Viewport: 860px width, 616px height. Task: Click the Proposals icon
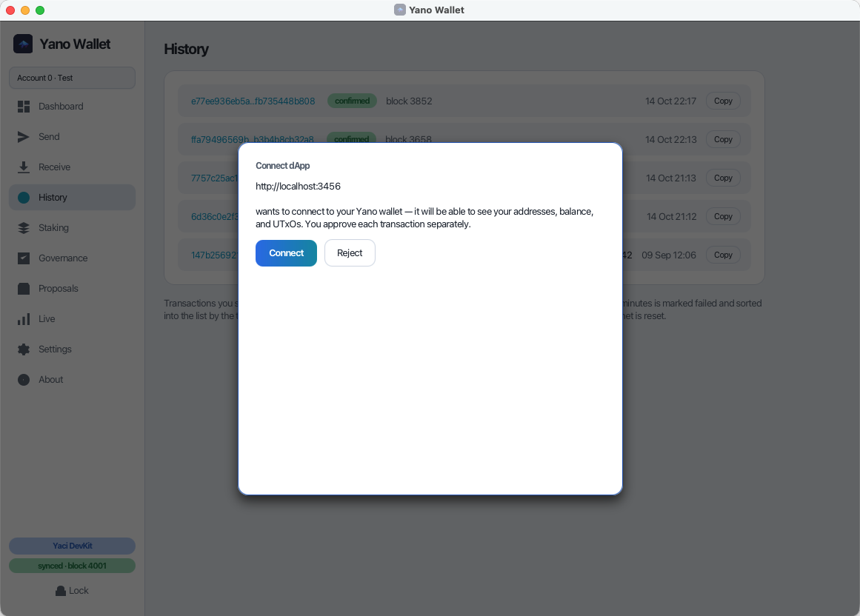[x=24, y=289]
